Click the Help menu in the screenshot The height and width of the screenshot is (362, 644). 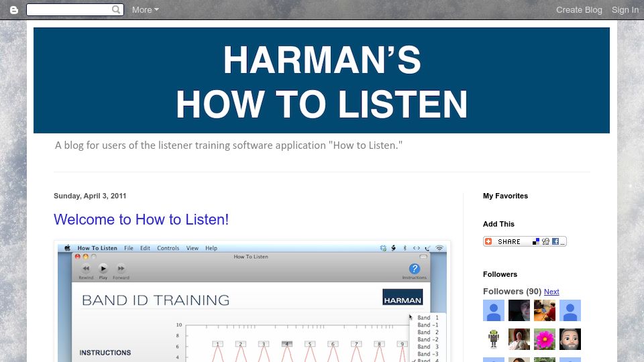point(211,248)
